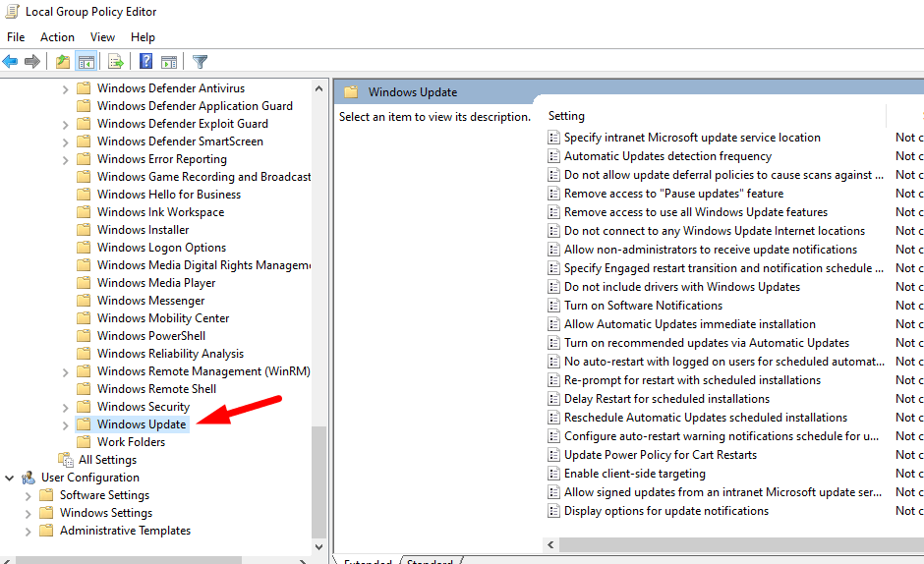Select Windows Remote Shell folder in tree

(x=156, y=389)
